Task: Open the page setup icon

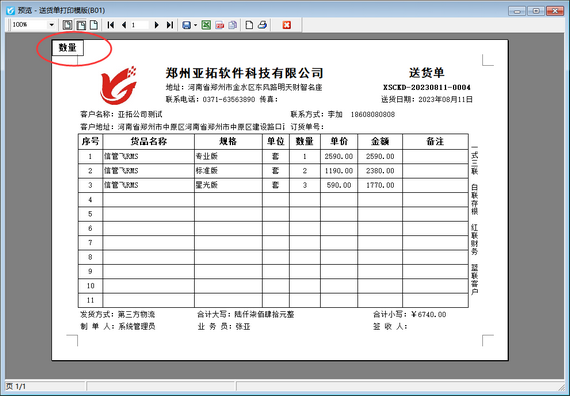Action: tap(249, 25)
